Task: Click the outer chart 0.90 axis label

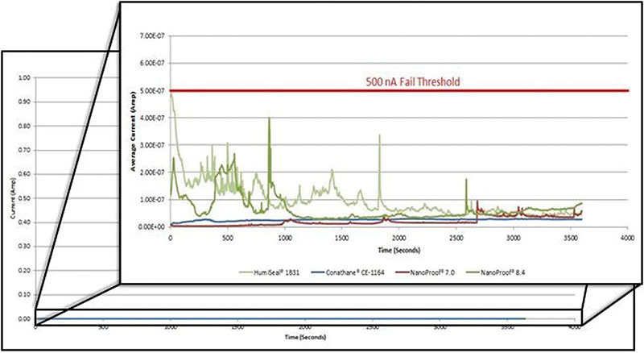Action: tap(25, 102)
